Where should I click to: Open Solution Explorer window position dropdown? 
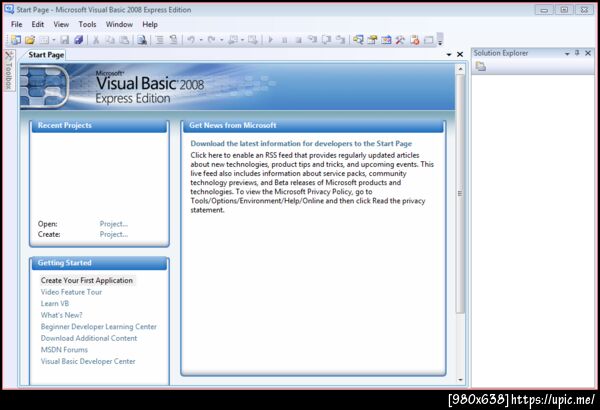[x=567, y=54]
